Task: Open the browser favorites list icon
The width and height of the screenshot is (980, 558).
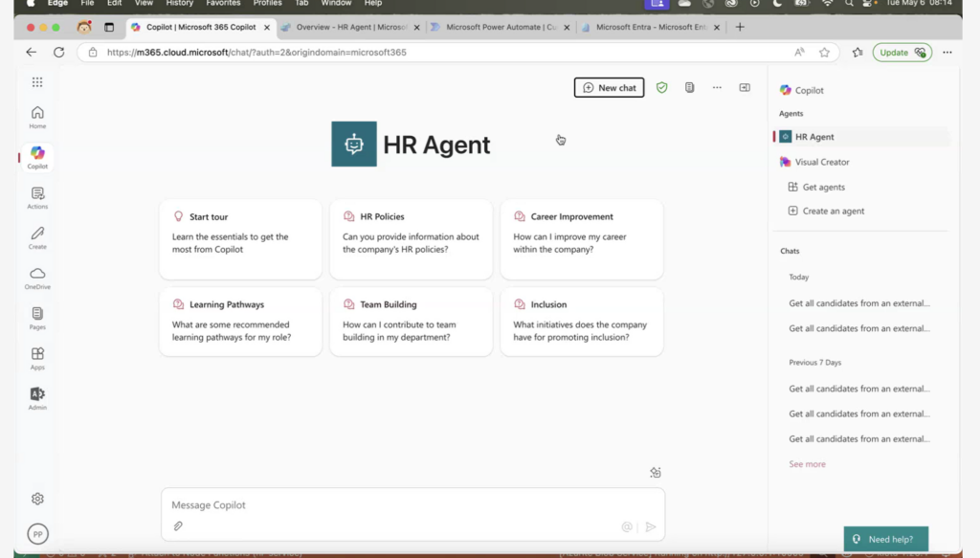Action: (857, 53)
